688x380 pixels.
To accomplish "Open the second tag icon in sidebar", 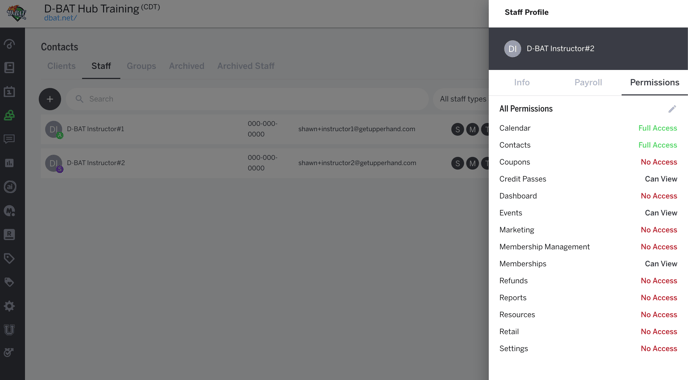I will click(9, 282).
